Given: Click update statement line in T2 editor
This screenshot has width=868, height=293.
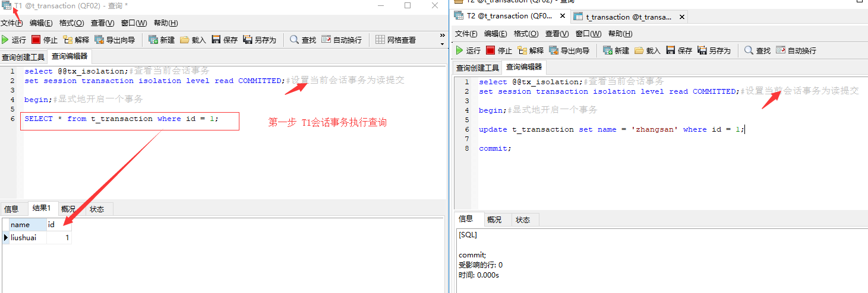Looking at the screenshot, I should (612, 129).
